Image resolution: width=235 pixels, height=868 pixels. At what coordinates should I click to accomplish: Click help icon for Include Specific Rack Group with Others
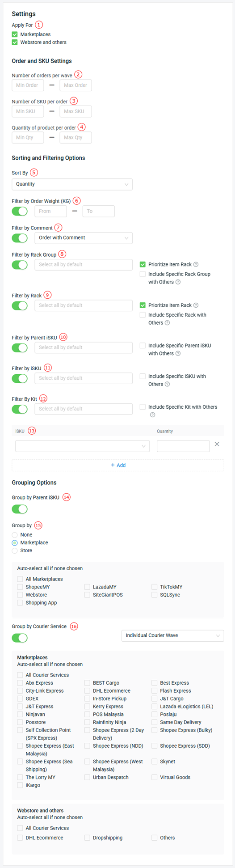pos(178,282)
